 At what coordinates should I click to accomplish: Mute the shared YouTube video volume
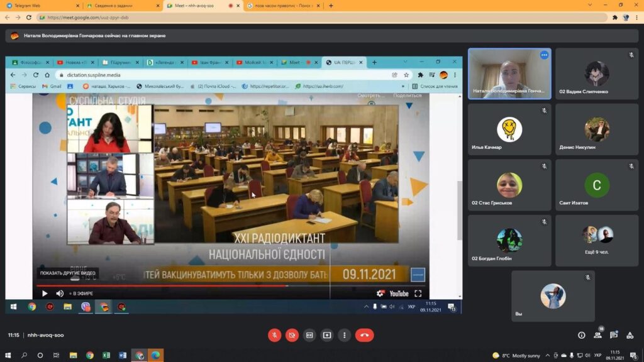(60, 293)
